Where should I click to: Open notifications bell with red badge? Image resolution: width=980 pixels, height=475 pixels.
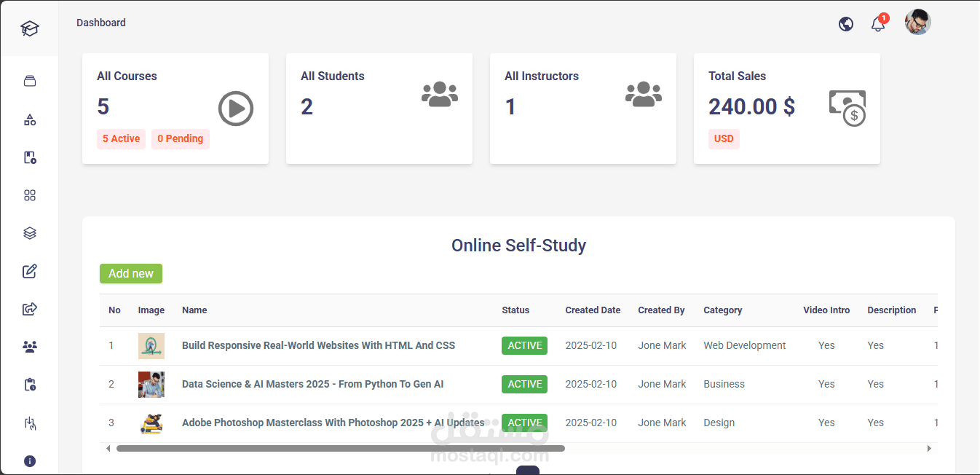(x=879, y=23)
